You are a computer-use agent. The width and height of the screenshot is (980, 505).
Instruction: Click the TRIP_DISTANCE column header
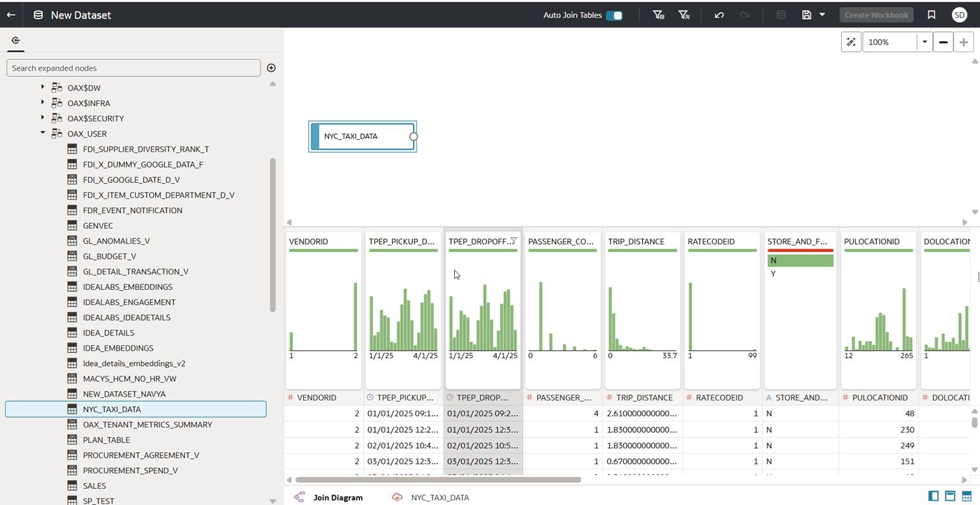[x=643, y=397]
